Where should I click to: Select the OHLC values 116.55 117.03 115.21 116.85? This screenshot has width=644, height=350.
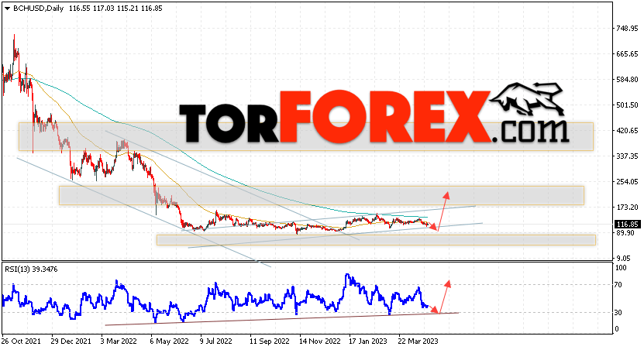pyautogui.click(x=115, y=9)
